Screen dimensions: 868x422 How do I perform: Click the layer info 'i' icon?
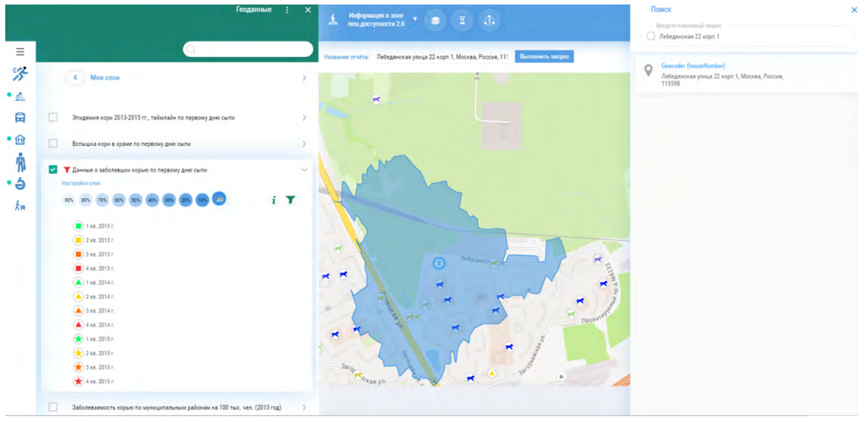coord(274,200)
